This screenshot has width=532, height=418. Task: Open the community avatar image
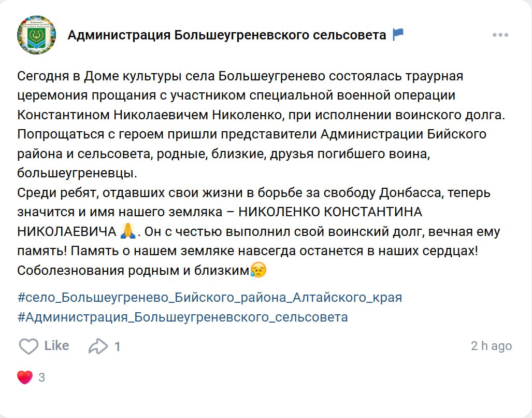(37, 35)
